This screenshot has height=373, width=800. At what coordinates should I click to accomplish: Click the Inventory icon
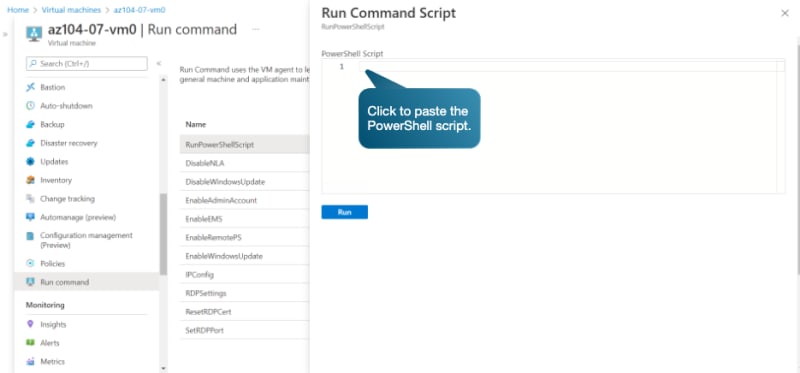click(30, 180)
